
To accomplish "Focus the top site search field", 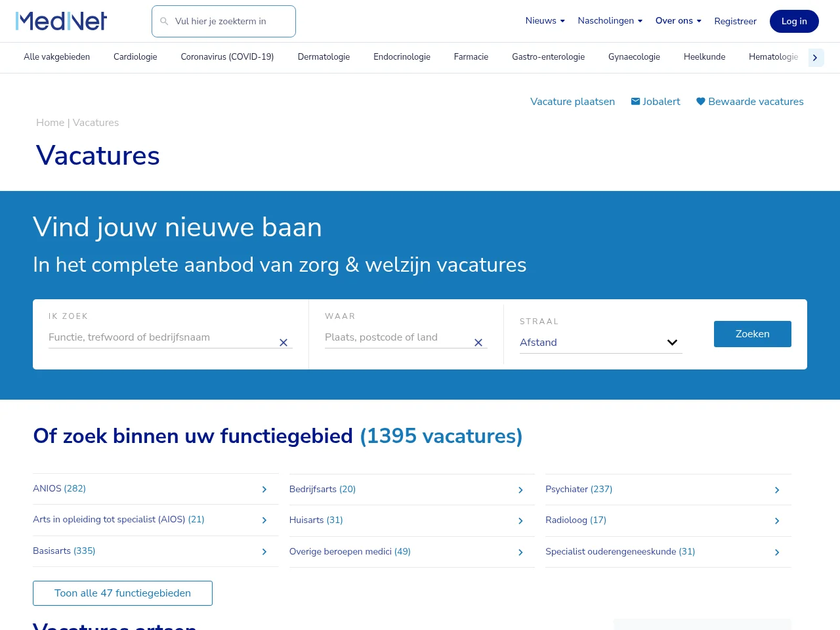I will (224, 22).
